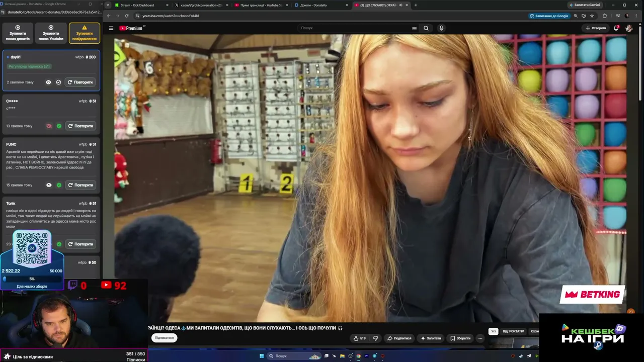Unhide the C•••• donation with crossed eye
This screenshot has height=362, width=644.
(49, 126)
